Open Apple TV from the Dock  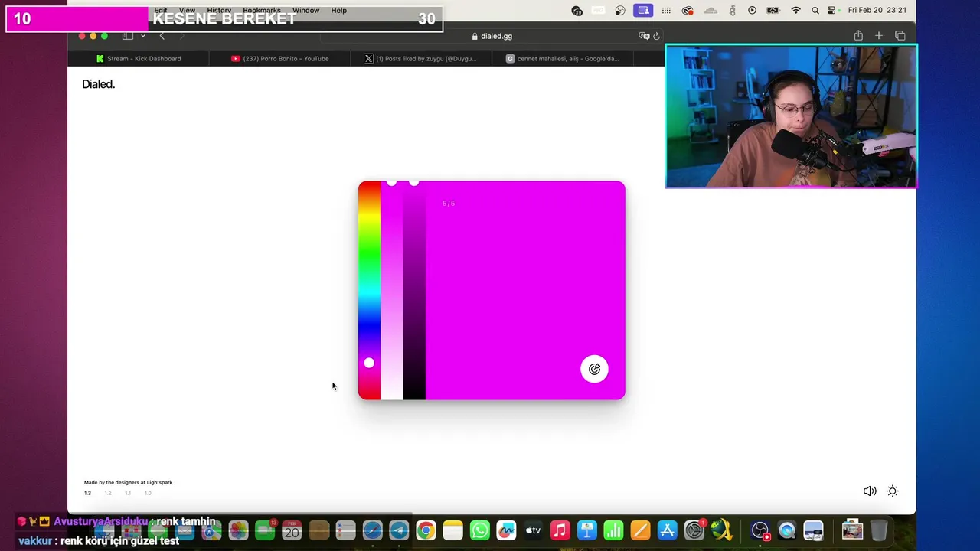[x=533, y=530]
